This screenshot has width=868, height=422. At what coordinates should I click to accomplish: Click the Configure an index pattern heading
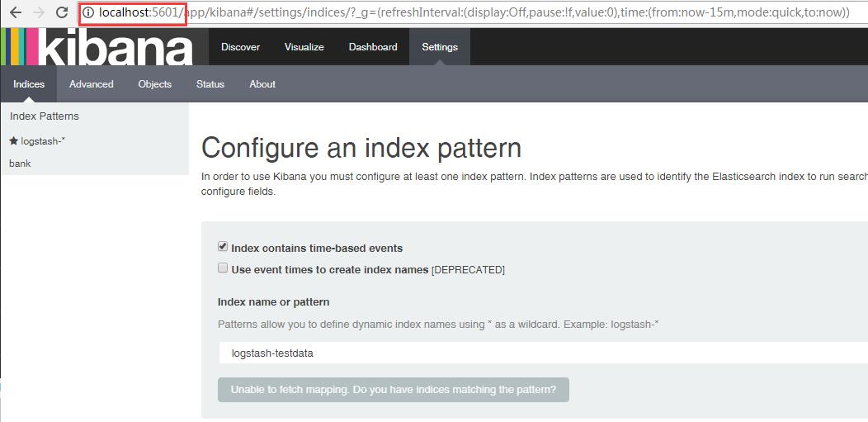point(361,149)
